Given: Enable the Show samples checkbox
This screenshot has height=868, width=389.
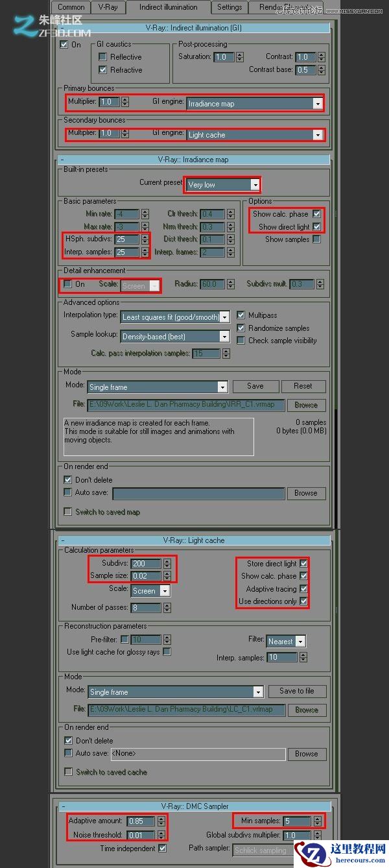Looking at the screenshot, I should point(316,239).
